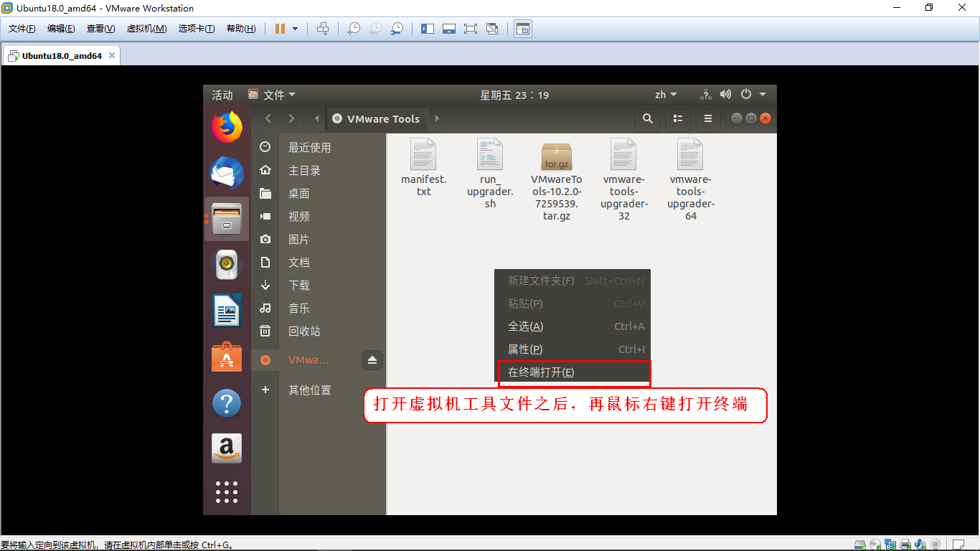Select the manifest.txt file
This screenshot has height=551, width=980.
pyautogui.click(x=423, y=167)
